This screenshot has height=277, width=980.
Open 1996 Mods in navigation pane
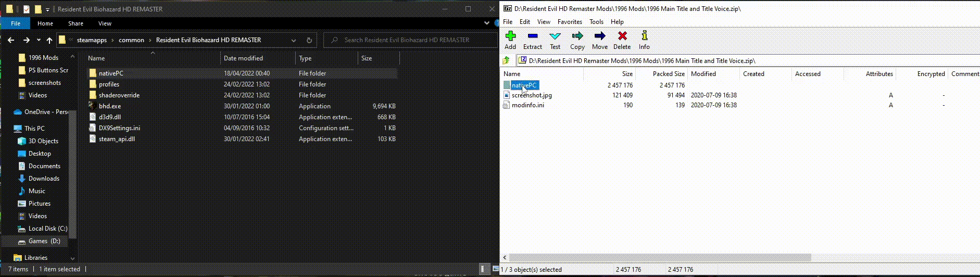(x=43, y=58)
